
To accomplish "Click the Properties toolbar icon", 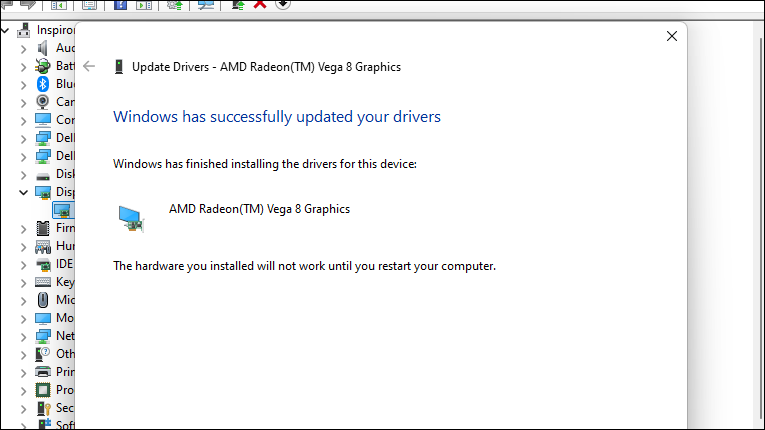I will click(x=89, y=5).
